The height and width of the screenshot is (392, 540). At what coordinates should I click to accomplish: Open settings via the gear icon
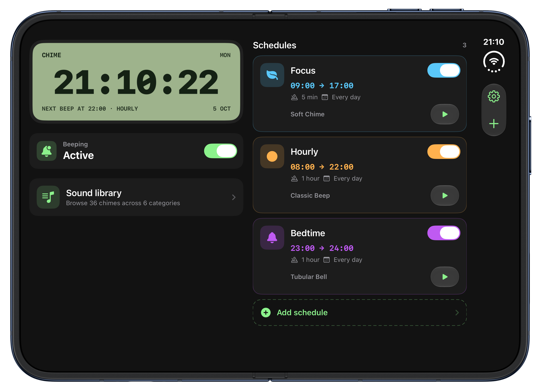494,96
